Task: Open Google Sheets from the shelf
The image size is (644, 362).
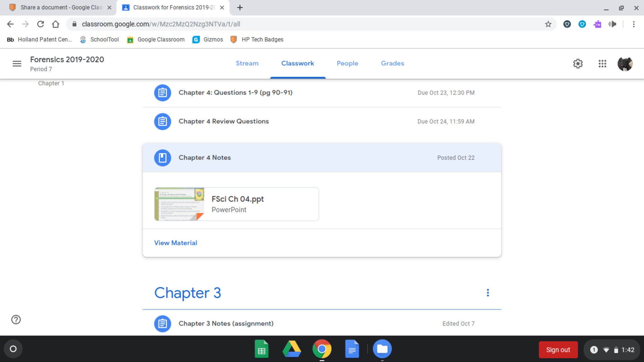Action: click(261, 349)
